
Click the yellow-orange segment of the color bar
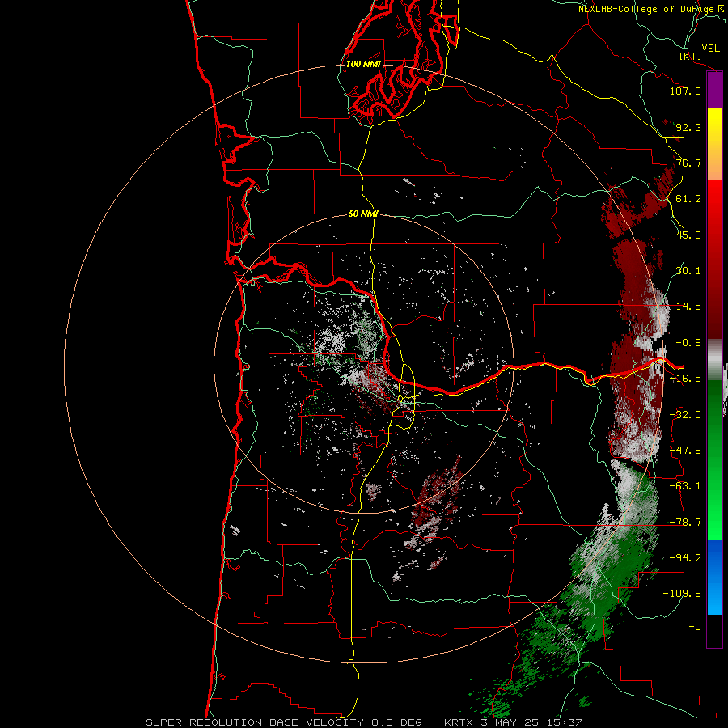tap(714, 144)
